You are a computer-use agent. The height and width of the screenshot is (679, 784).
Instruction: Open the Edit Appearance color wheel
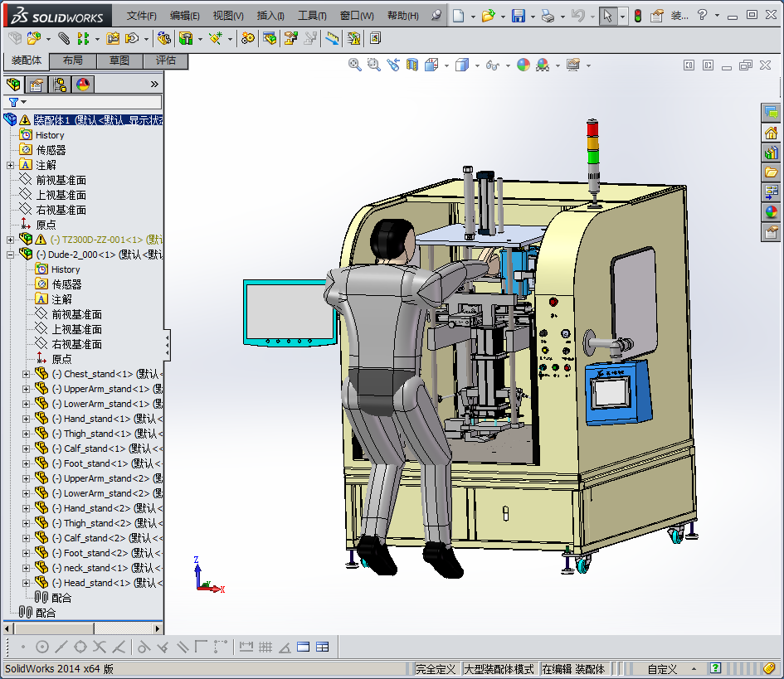tap(523, 65)
